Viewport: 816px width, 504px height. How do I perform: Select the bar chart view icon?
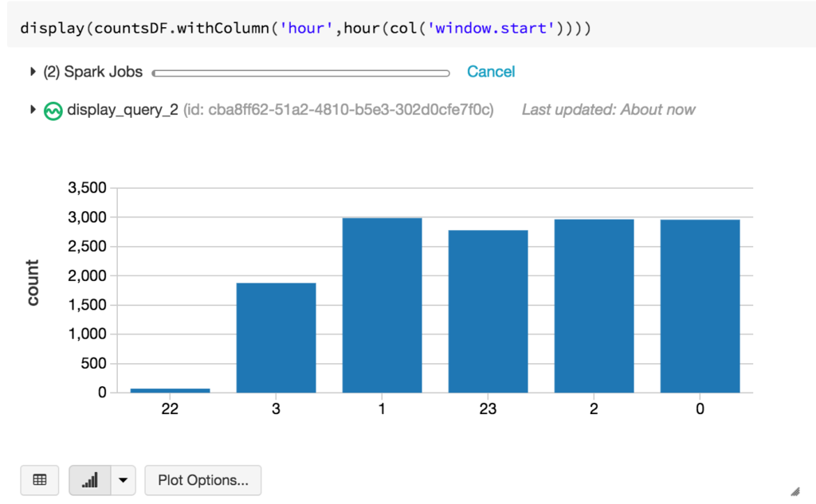tap(90, 480)
